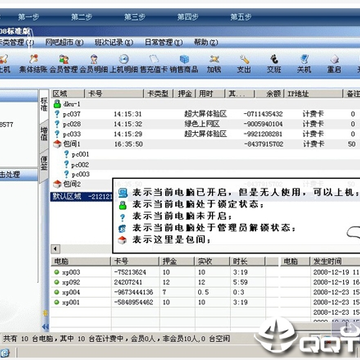Sort by the 用时 column header
The height and width of the screenshot is (360, 360).
(210, 94)
